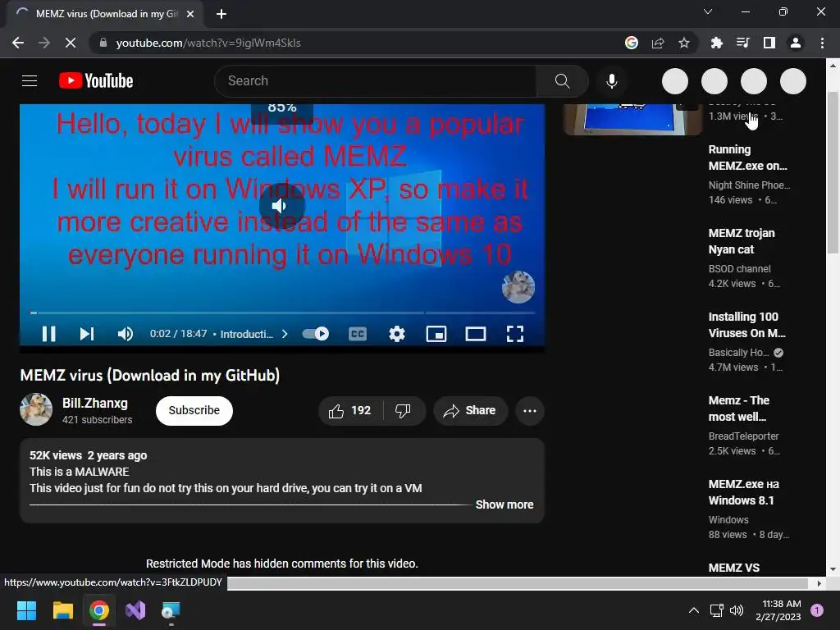This screenshot has height=630, width=840.
Task: Open the Bill.Zhanxg channel name link
Action: (x=95, y=404)
